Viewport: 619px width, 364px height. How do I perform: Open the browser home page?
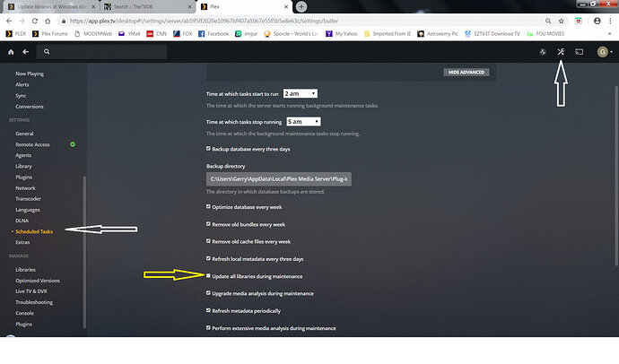point(48,21)
